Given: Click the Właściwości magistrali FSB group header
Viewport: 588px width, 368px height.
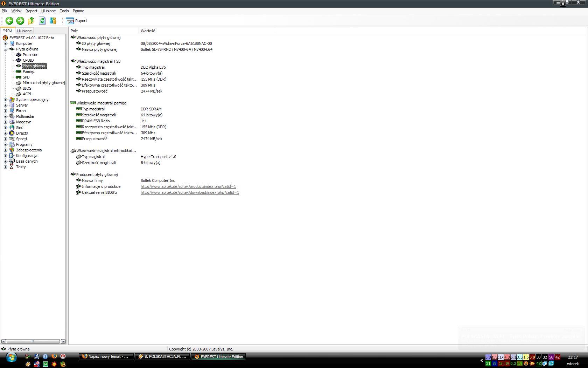Looking at the screenshot, I should [x=98, y=61].
